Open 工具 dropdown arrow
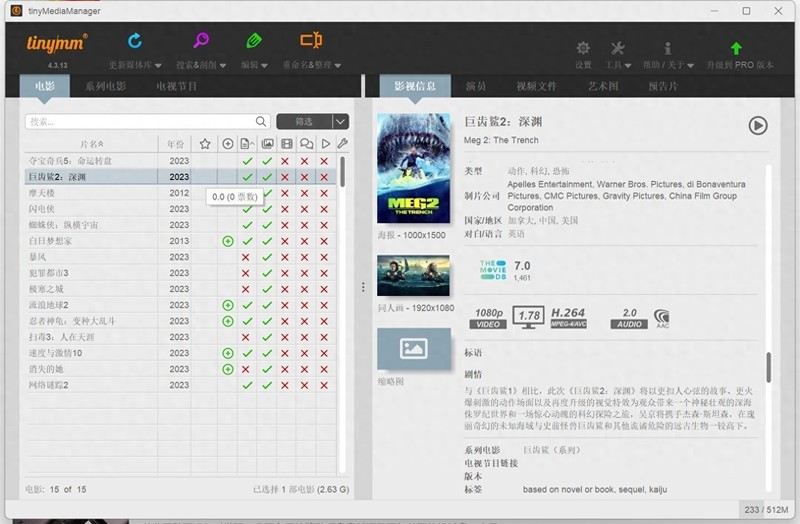This screenshot has height=524, width=800. pos(628,65)
